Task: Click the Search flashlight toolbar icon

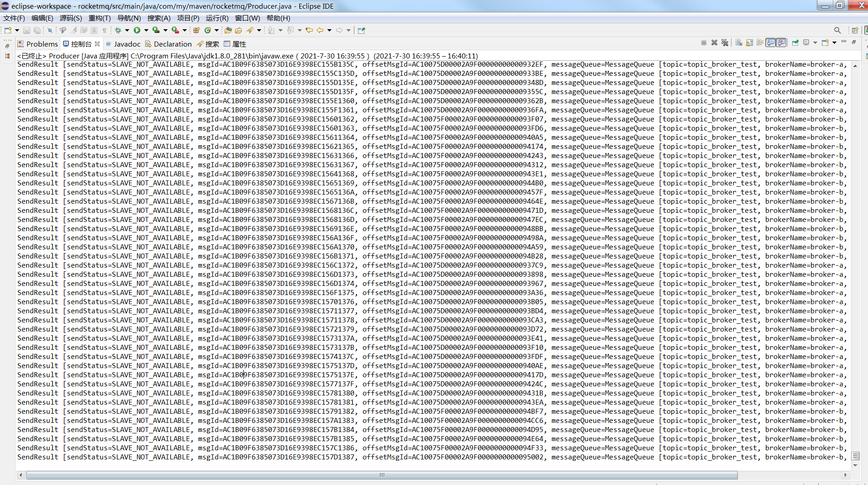Action: coord(250,30)
